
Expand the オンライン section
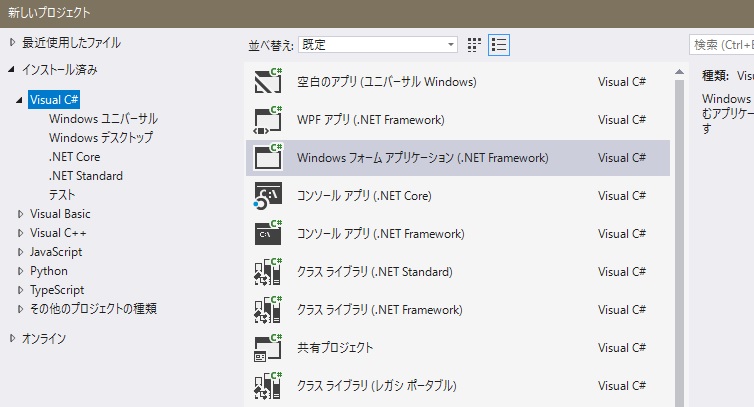12,338
